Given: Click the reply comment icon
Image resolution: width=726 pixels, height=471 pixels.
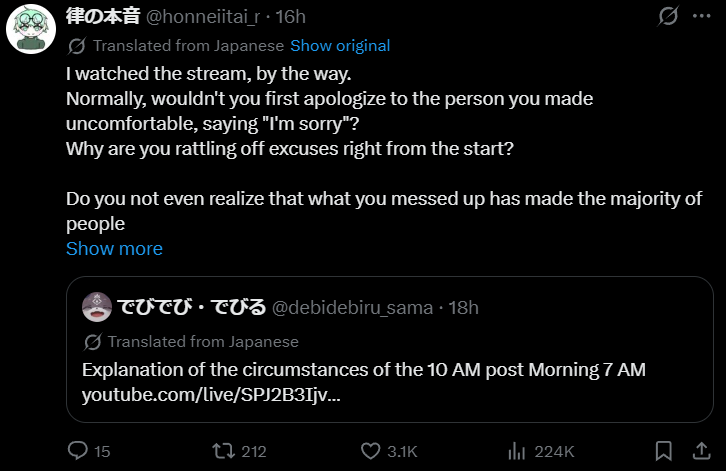Looking at the screenshot, I should coord(76,451).
